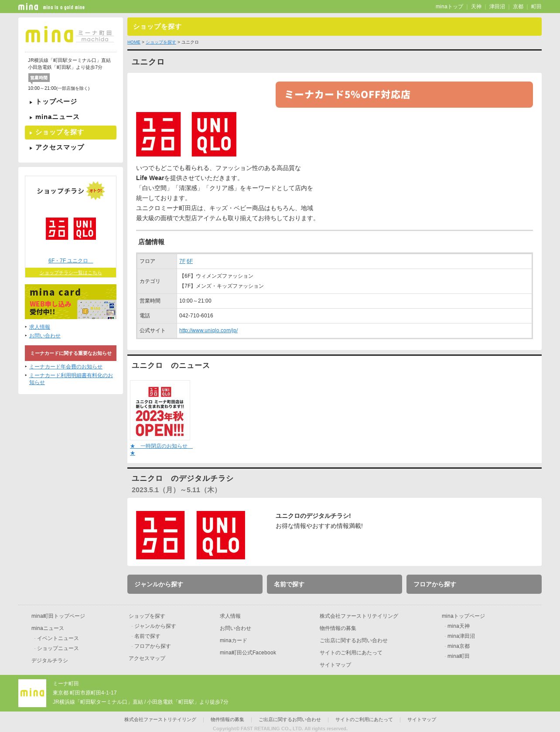Image resolution: width=560 pixels, height=732 pixels.
Task: Select minaニュース in sidebar menu
Action: [x=71, y=117]
